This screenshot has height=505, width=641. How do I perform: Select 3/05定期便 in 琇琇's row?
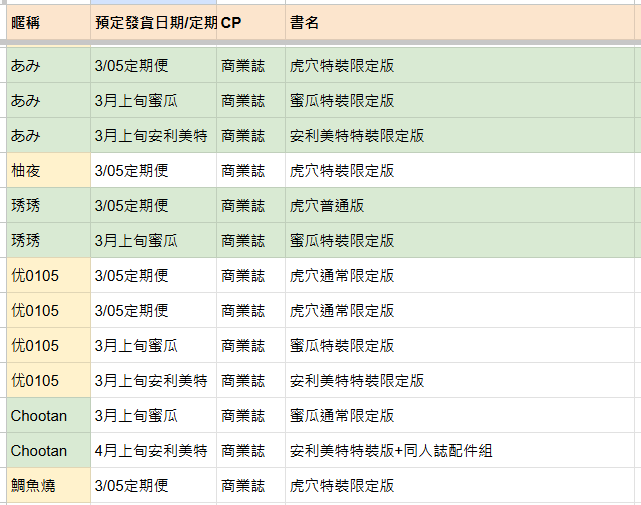point(153,206)
